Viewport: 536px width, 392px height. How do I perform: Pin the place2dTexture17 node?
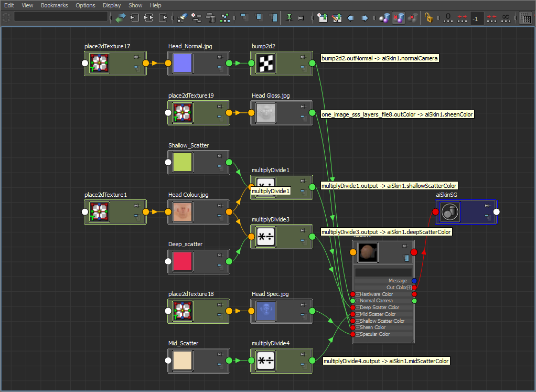tap(137, 57)
